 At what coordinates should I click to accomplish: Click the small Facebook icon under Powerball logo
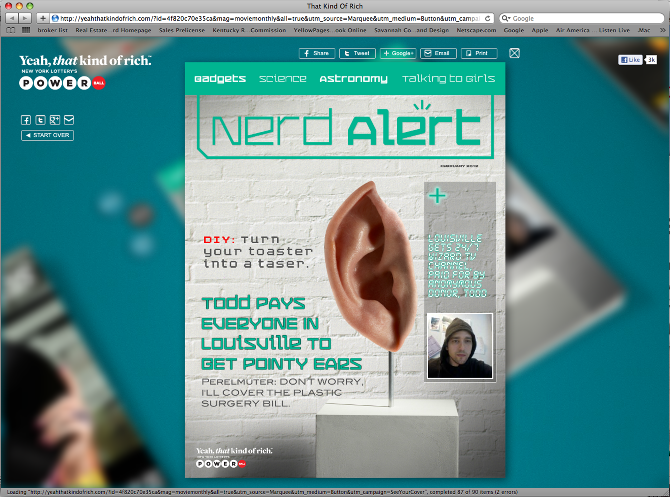tap(26, 120)
